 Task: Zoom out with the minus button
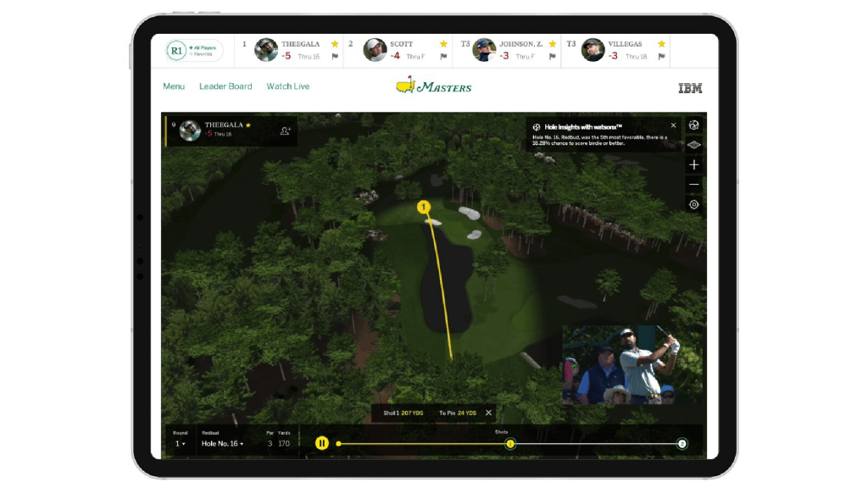click(693, 185)
